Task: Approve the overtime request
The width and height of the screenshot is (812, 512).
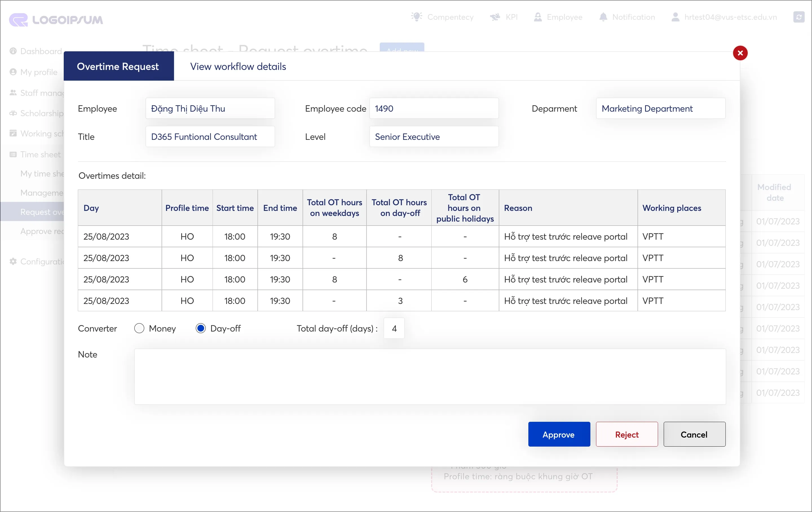Action: click(559, 434)
